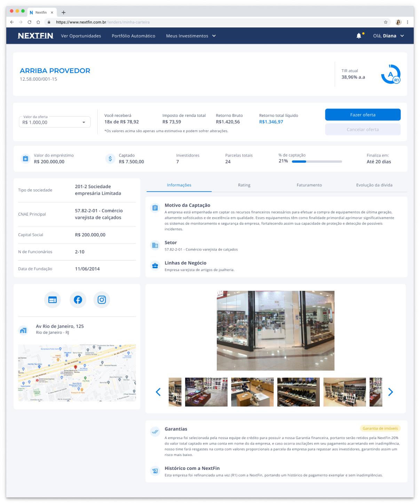Screen dimensions: 420x504
Task: Click the Setor building icon
Action: click(x=155, y=245)
